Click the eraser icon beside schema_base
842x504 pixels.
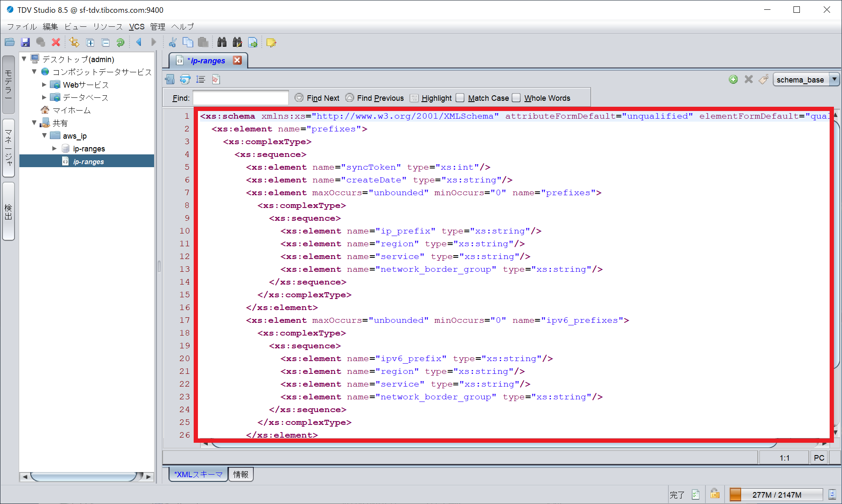click(x=764, y=79)
